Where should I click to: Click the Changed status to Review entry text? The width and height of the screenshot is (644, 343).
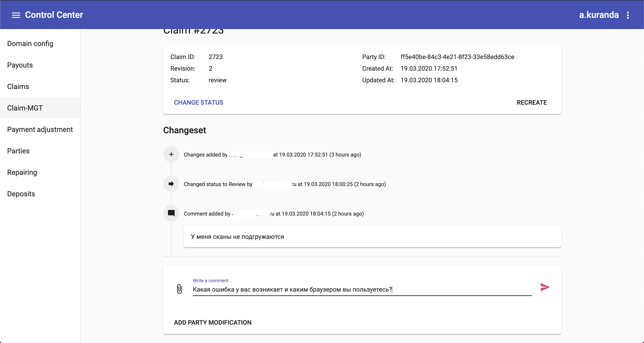pos(285,184)
